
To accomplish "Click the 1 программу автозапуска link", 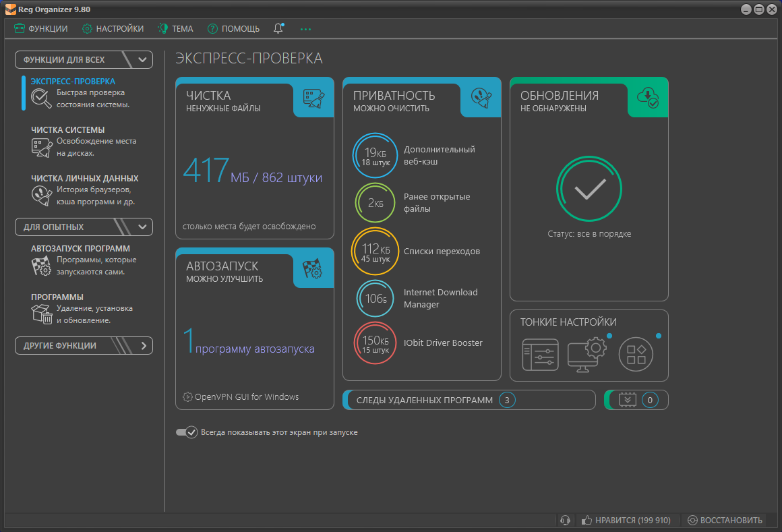I will click(248, 343).
